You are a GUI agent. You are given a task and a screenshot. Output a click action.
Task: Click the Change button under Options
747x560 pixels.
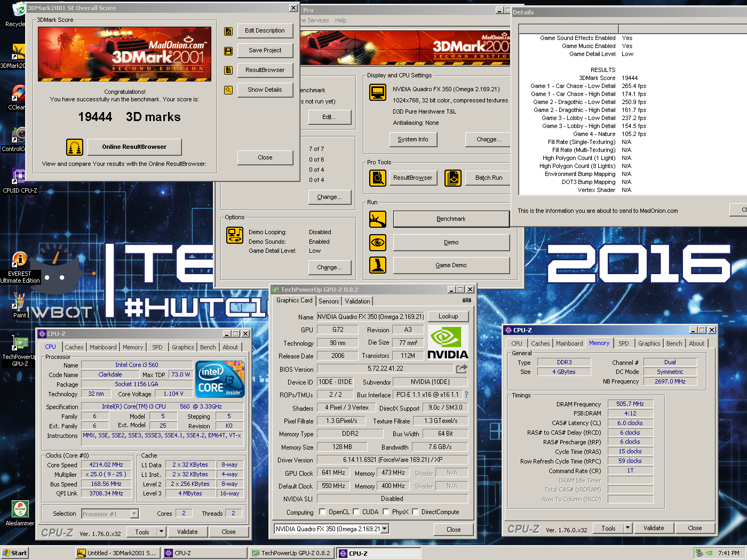click(x=329, y=267)
